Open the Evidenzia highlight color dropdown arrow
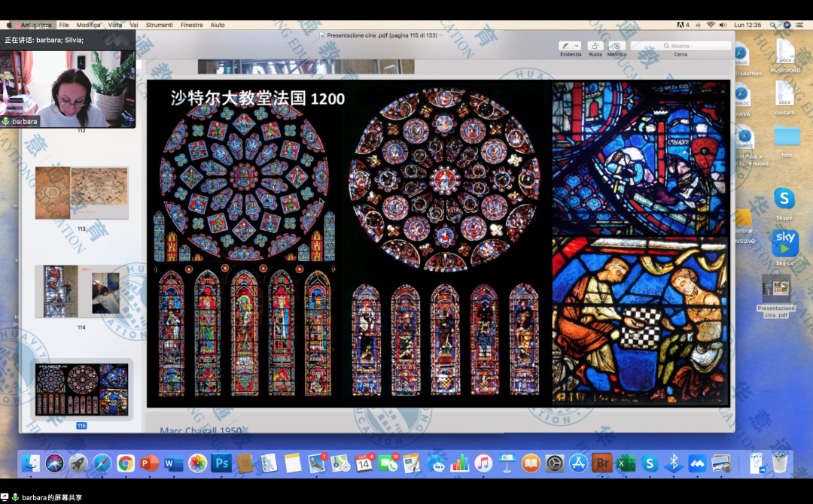This screenshot has width=813, height=504. (577, 46)
